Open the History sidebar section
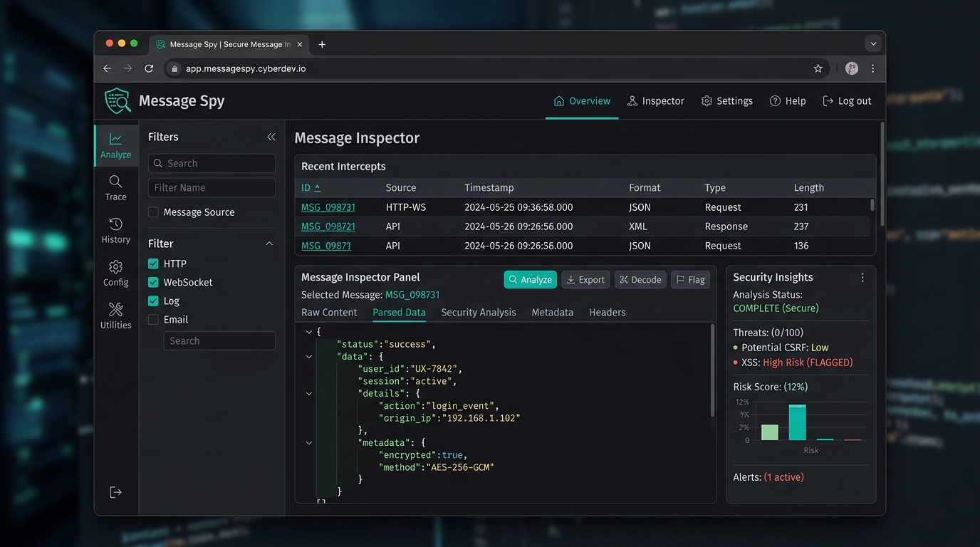This screenshot has width=980, height=547. click(116, 231)
